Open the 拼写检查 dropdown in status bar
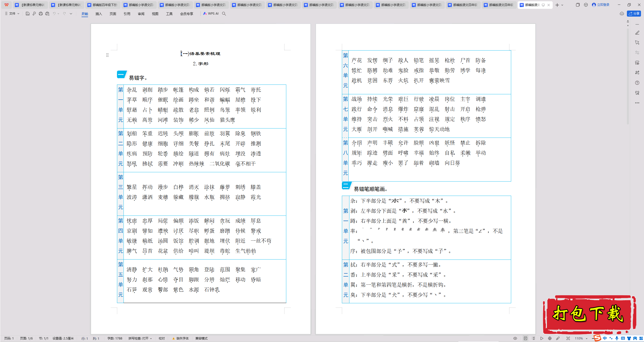The height and width of the screenshot is (342, 644). (x=140, y=338)
